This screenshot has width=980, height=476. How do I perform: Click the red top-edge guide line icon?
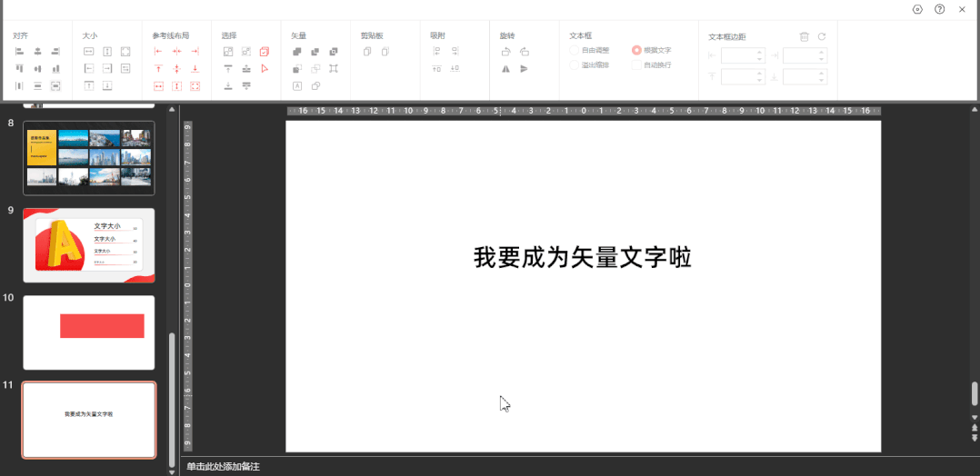tap(158, 68)
